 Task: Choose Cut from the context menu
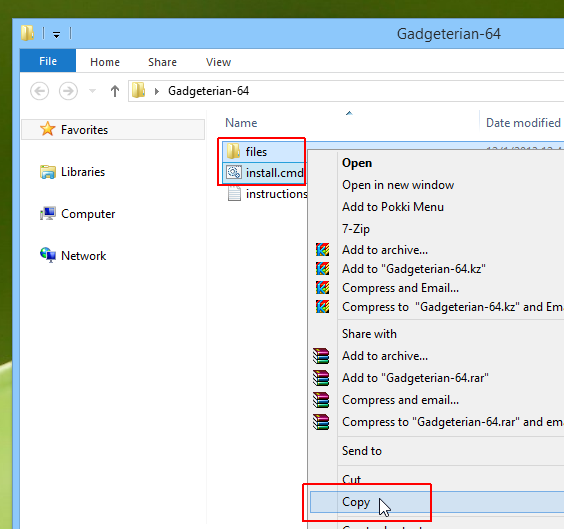pyautogui.click(x=351, y=479)
